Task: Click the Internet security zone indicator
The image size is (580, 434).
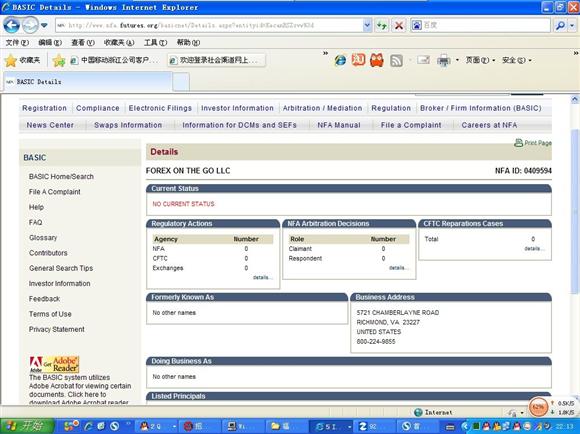Action: [x=433, y=412]
